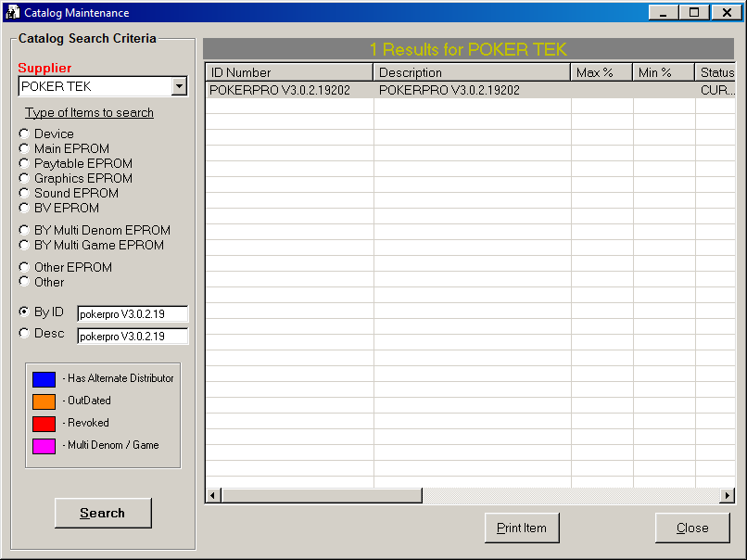747x560 pixels.
Task: Click the Min % column header
Action: click(x=664, y=72)
